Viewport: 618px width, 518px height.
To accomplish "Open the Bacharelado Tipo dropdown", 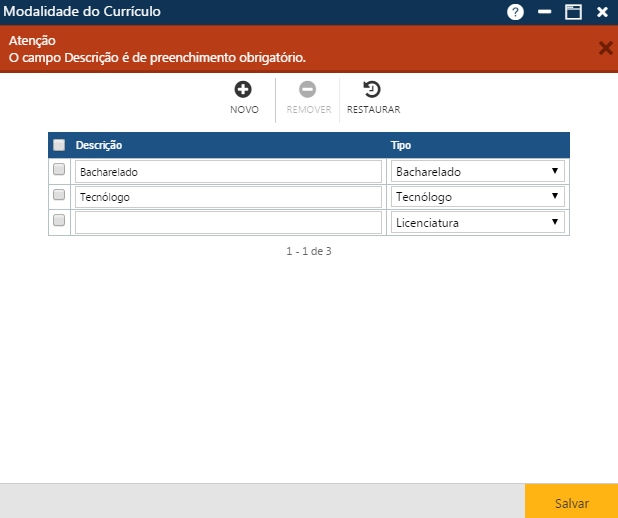I will (477, 171).
